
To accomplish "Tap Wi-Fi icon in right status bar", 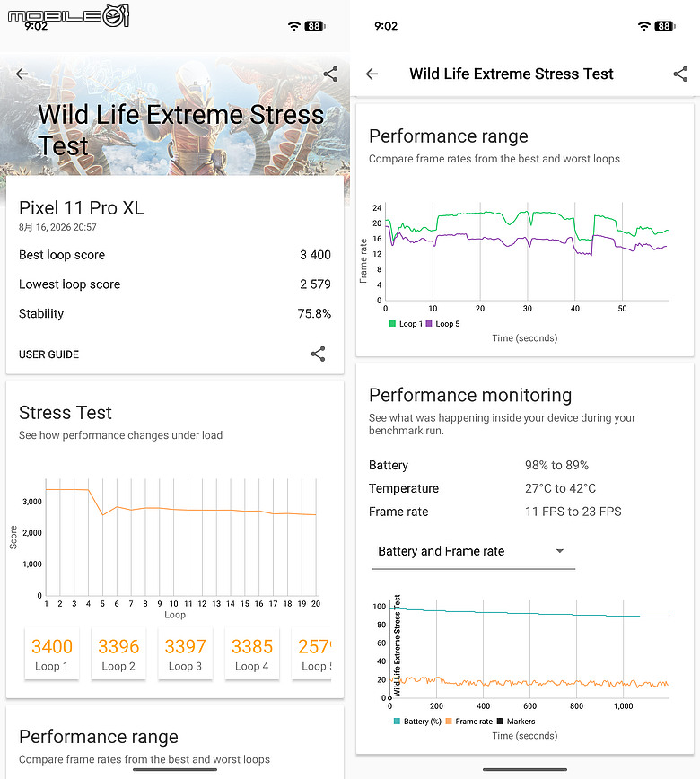I will pos(644,26).
